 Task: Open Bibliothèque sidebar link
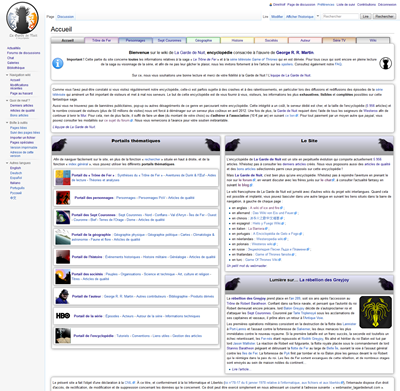click(16, 68)
